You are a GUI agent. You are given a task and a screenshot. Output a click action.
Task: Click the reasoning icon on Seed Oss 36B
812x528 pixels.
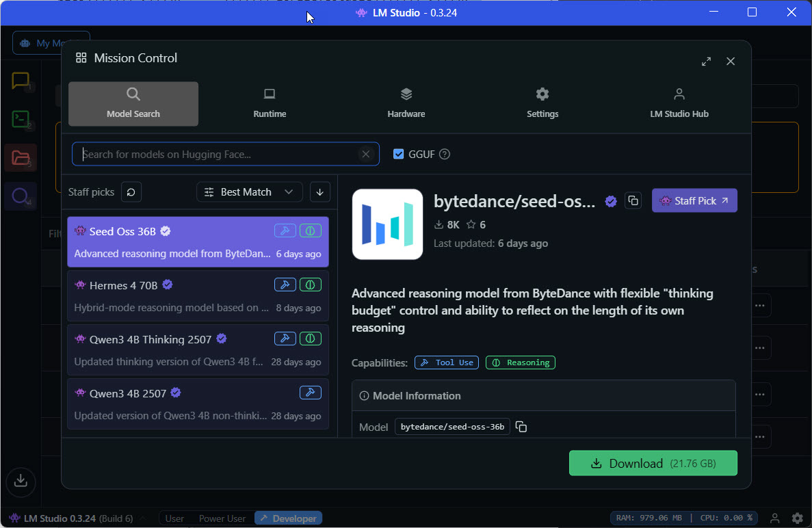(x=310, y=231)
